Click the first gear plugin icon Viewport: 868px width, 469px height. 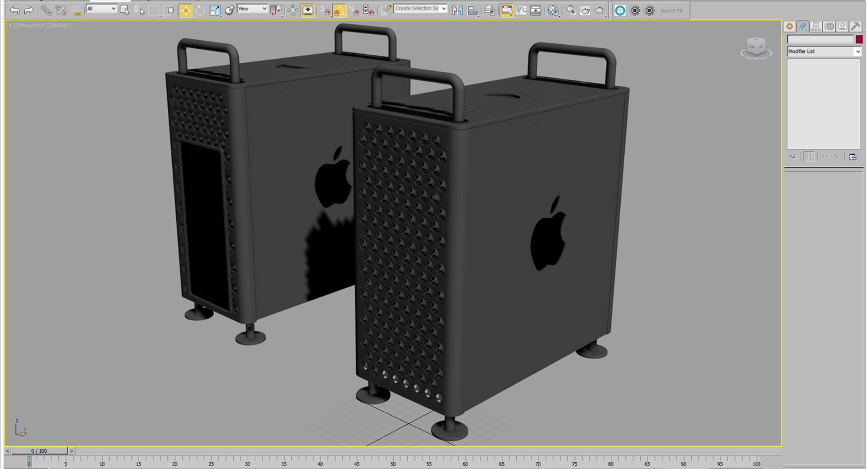pyautogui.click(x=635, y=10)
